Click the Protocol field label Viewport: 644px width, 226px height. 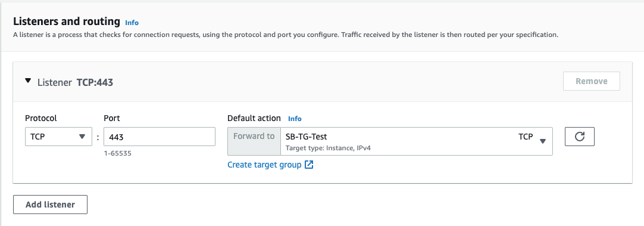[x=40, y=118]
